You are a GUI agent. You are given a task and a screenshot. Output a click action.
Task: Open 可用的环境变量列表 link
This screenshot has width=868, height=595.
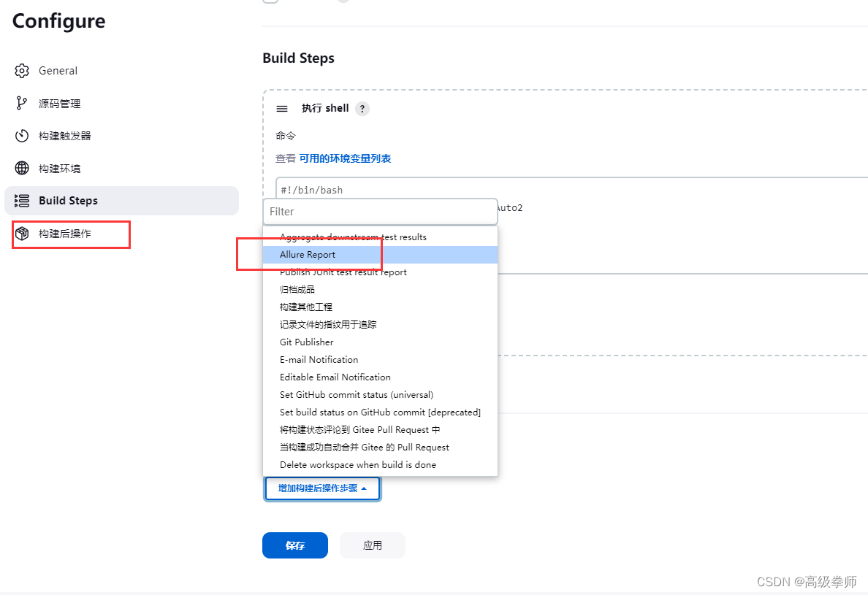coord(345,158)
